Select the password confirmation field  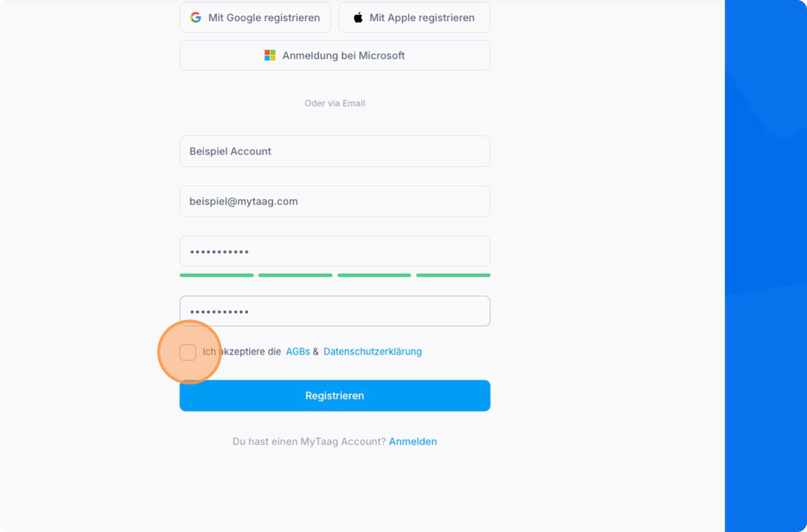[x=335, y=311]
